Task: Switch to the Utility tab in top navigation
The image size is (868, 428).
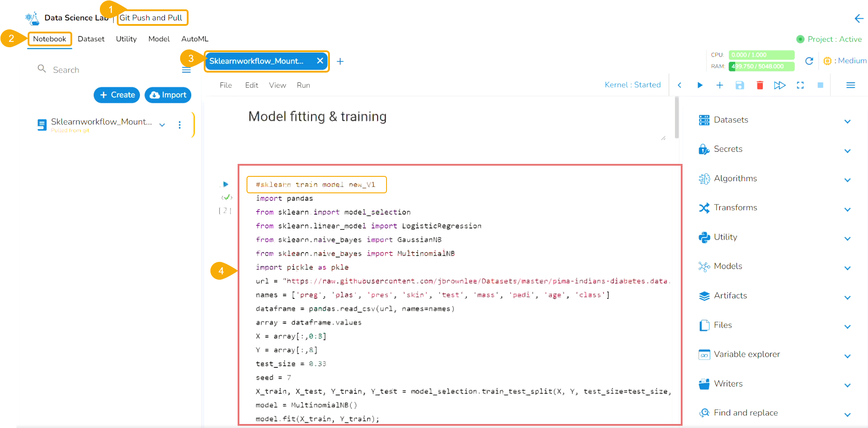Action: [x=126, y=39]
